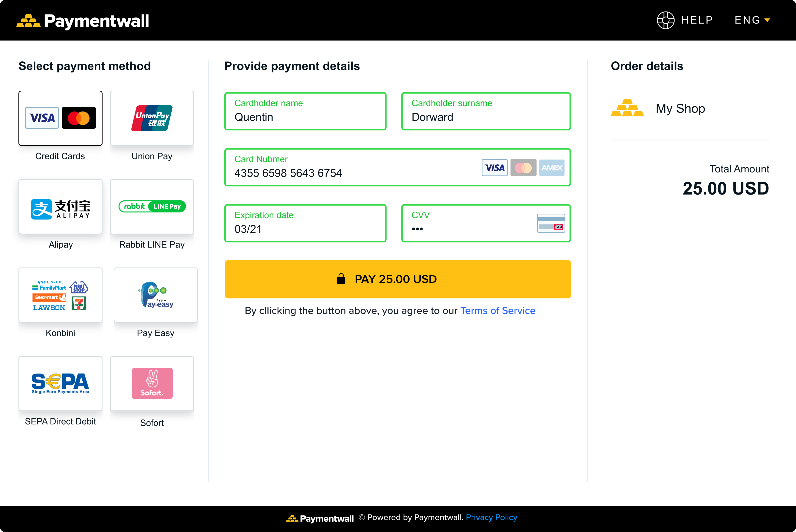The image size is (796, 532).
Task: Choose SEPA Direct Debit payment
Action: (x=60, y=383)
